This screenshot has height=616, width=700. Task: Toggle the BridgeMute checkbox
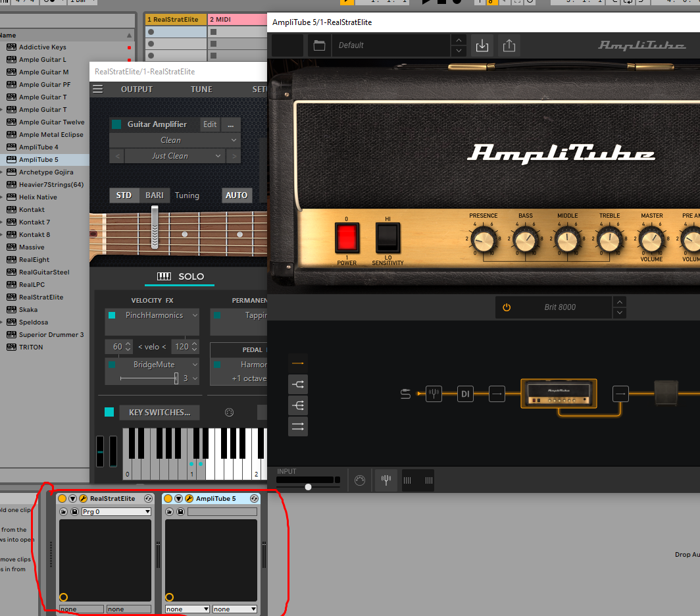point(112,365)
